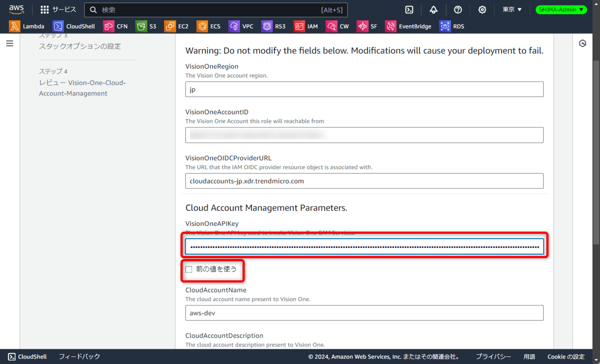
Task: Open the EventBridge shortcut icon
Action: point(391,26)
